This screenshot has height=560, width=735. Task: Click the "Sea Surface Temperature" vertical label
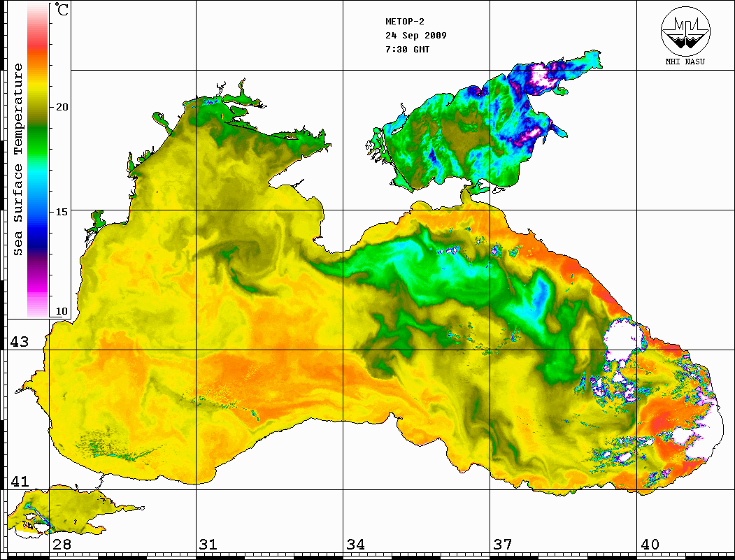coord(17,160)
